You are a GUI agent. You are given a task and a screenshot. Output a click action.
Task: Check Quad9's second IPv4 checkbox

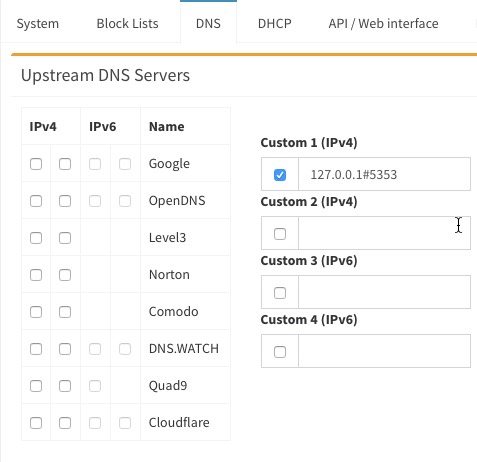click(x=65, y=386)
